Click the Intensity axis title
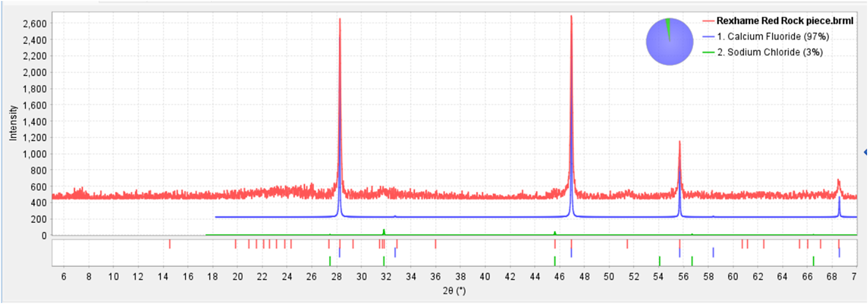 click(13, 123)
